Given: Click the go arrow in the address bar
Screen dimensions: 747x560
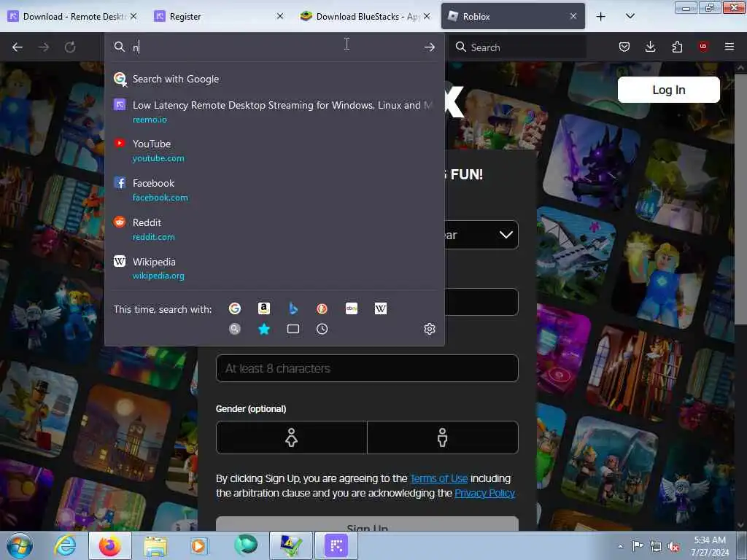Looking at the screenshot, I should pos(429,47).
